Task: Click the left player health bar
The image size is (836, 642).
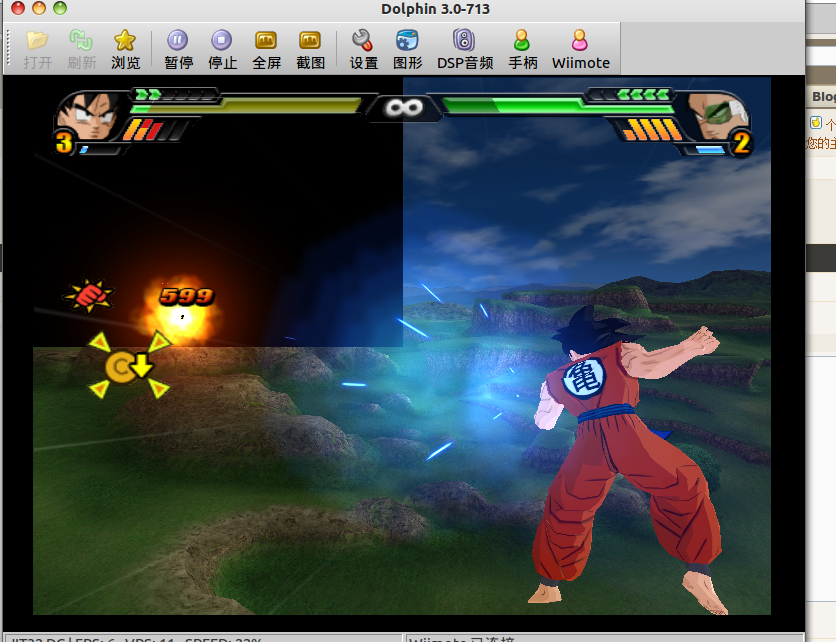Action: click(x=246, y=106)
